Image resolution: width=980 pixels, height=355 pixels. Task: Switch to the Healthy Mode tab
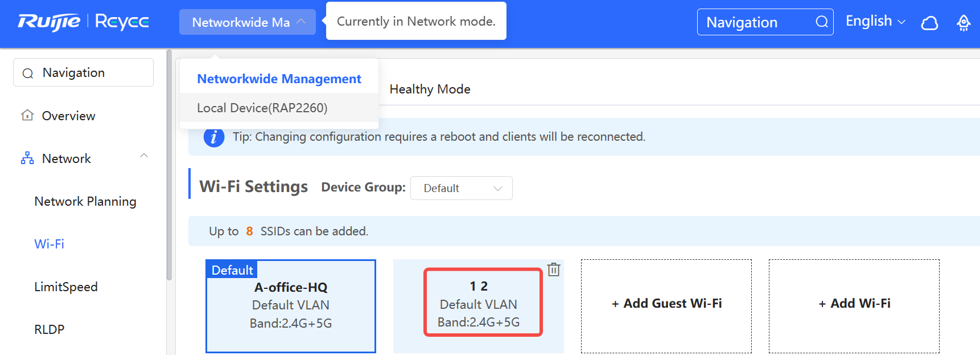430,89
